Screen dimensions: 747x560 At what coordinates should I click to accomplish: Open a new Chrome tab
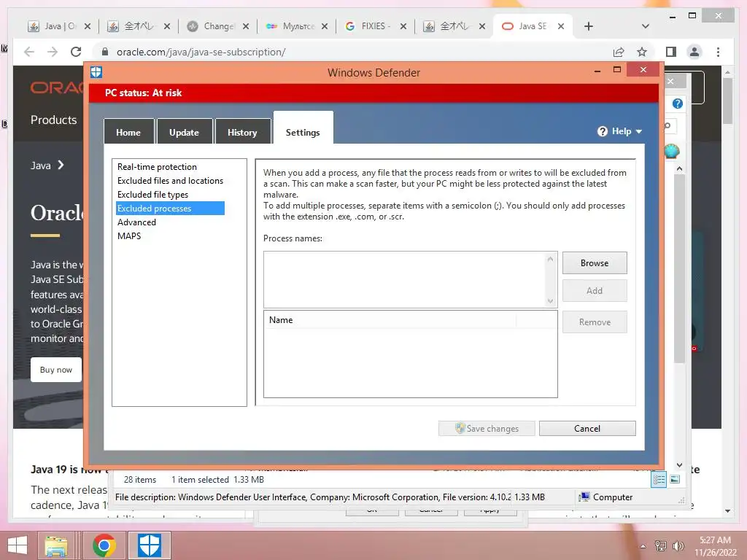point(589,26)
